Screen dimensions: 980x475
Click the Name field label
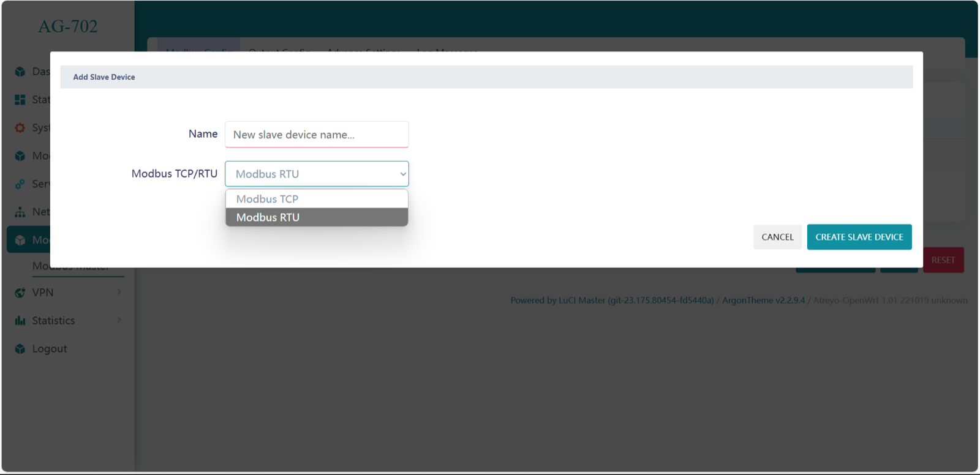tap(203, 134)
